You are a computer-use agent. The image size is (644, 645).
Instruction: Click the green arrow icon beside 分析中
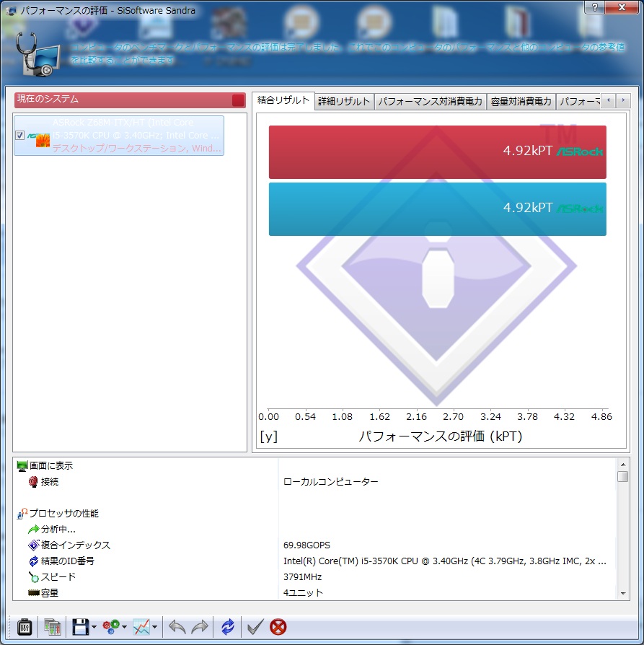pyautogui.click(x=33, y=530)
